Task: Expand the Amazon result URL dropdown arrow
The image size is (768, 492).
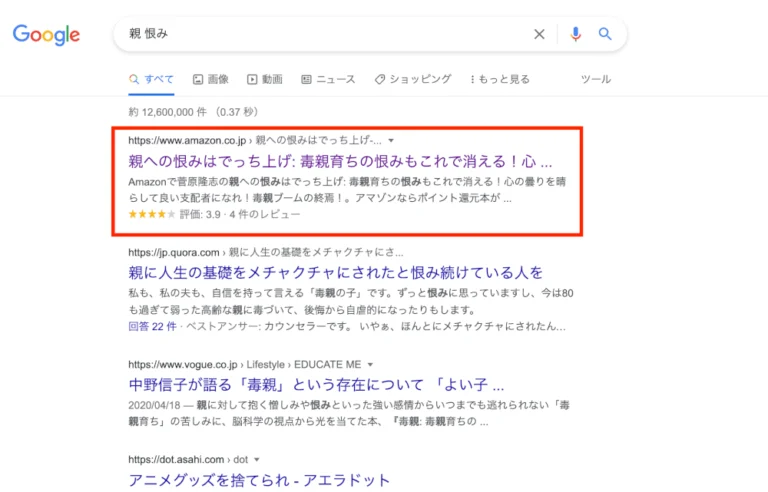Action: click(x=391, y=141)
